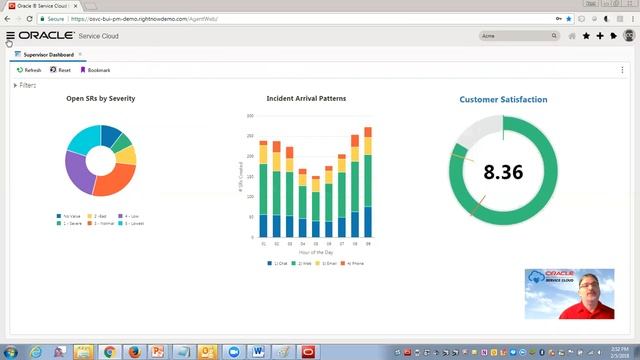This screenshot has height=360, width=640.
Task: Select the Oracle Service Cloud browser tab
Action: [x=42, y=6]
